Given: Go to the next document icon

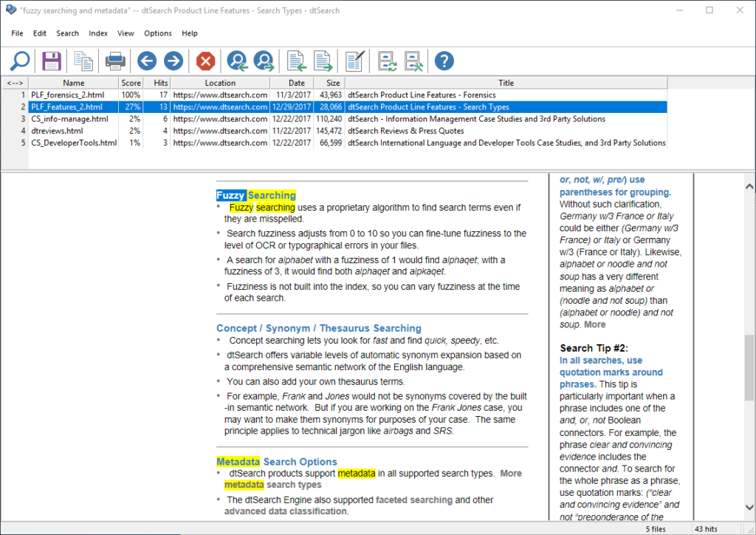Looking at the screenshot, I should (324, 61).
